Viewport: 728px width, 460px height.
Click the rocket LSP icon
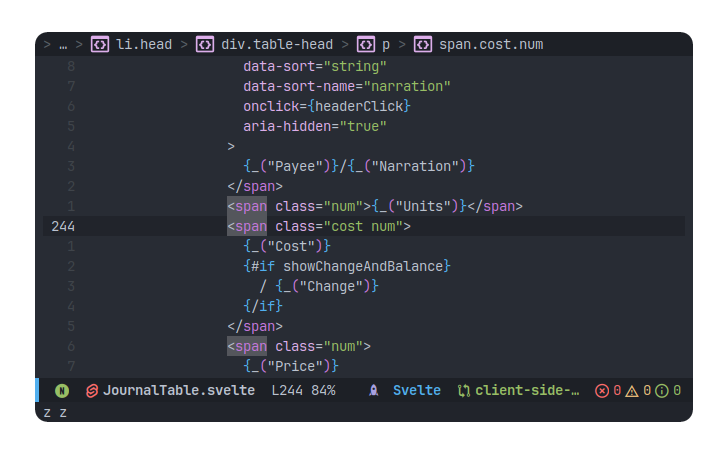[x=373, y=391]
